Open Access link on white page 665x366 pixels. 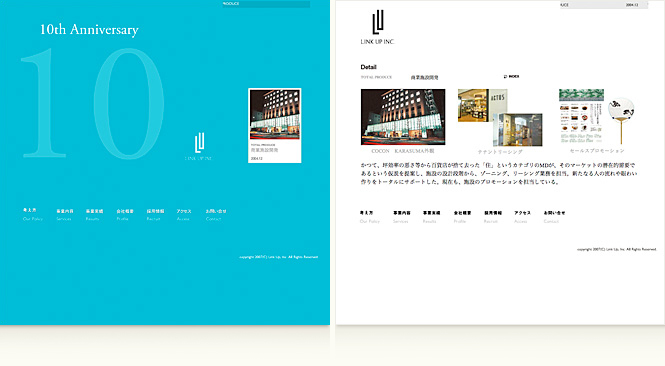click(x=522, y=217)
